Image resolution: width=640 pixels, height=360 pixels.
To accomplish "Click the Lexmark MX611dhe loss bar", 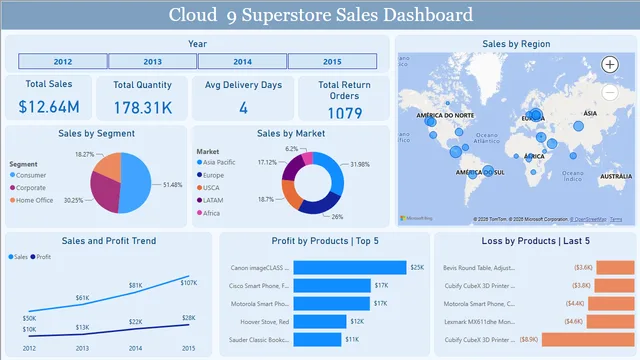I will [610, 322].
